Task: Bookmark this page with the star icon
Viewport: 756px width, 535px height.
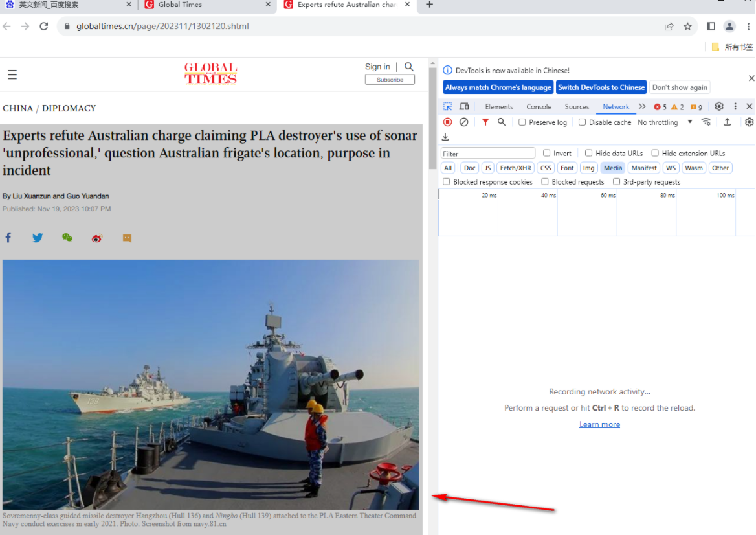Action: tap(687, 27)
